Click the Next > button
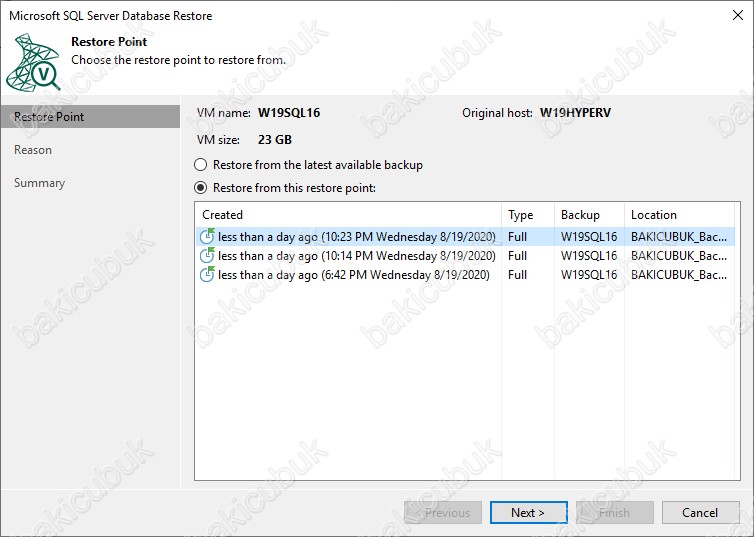The image size is (754, 537). tap(528, 512)
